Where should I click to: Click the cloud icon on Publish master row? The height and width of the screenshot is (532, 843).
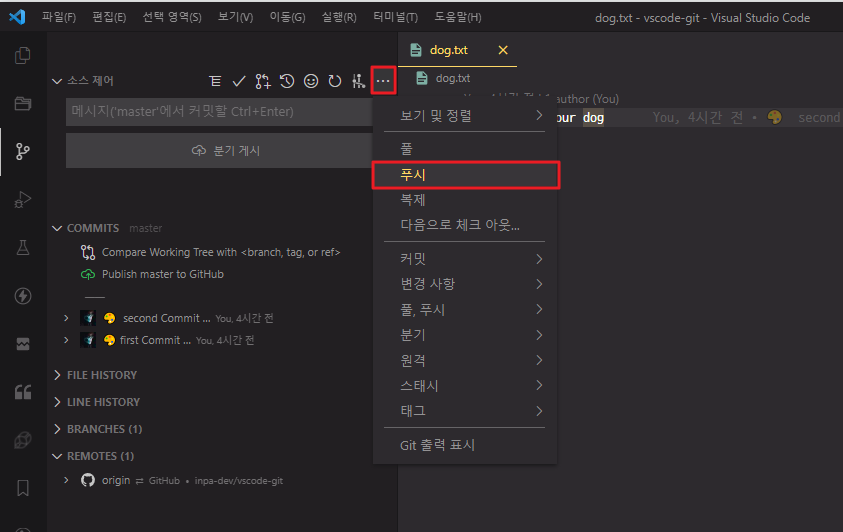point(88,274)
